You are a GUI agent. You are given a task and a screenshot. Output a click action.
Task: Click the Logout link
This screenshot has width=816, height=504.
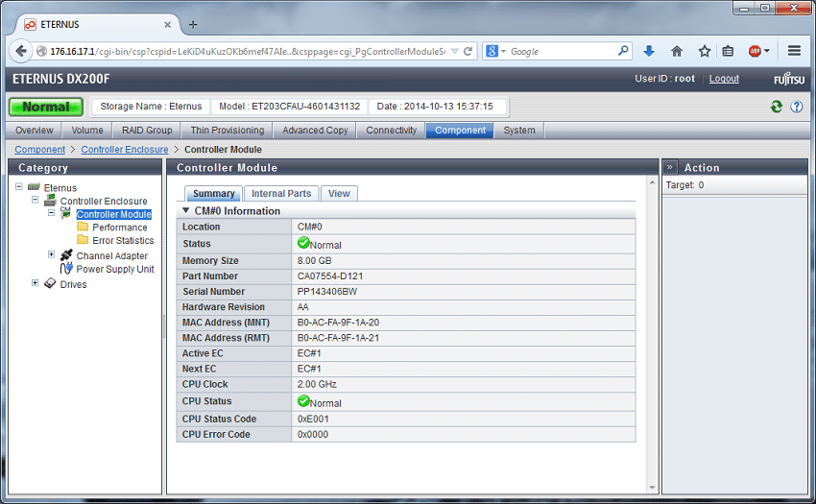pos(724,79)
